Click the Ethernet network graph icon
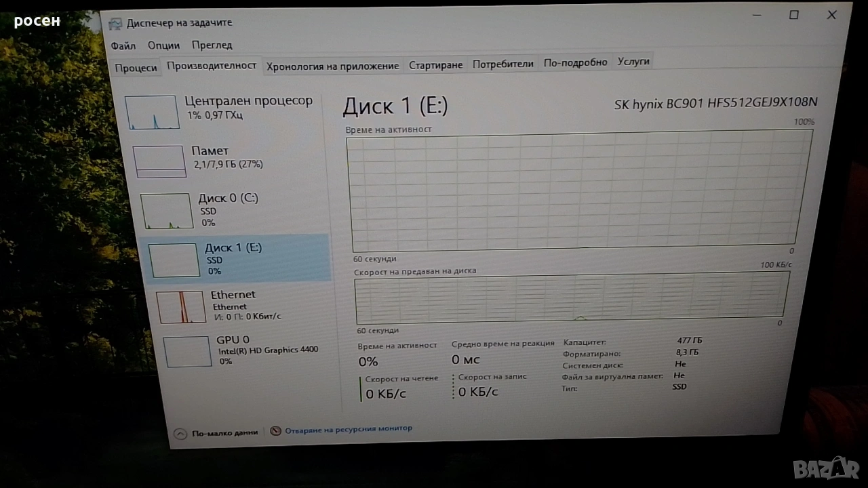The width and height of the screenshot is (868, 488). 181,307
